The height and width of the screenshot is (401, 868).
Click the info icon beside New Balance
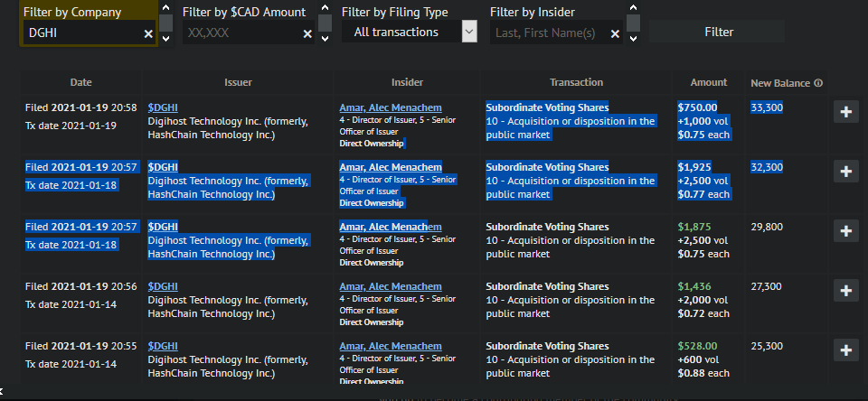(817, 83)
